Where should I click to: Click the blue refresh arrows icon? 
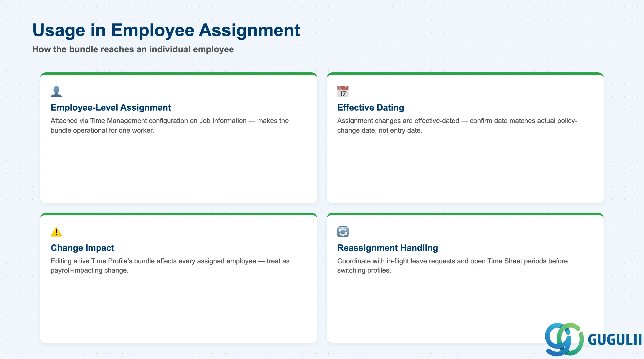(343, 232)
